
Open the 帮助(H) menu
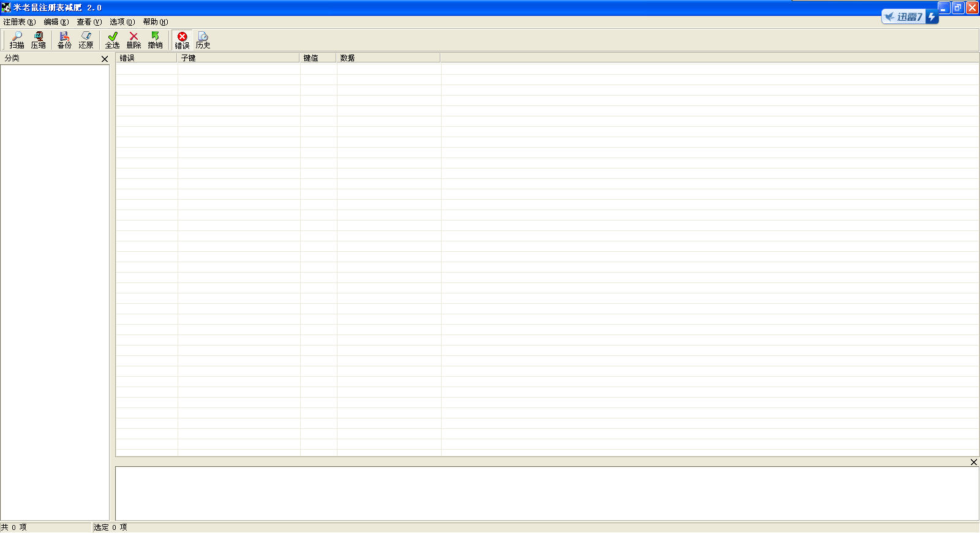pos(156,22)
